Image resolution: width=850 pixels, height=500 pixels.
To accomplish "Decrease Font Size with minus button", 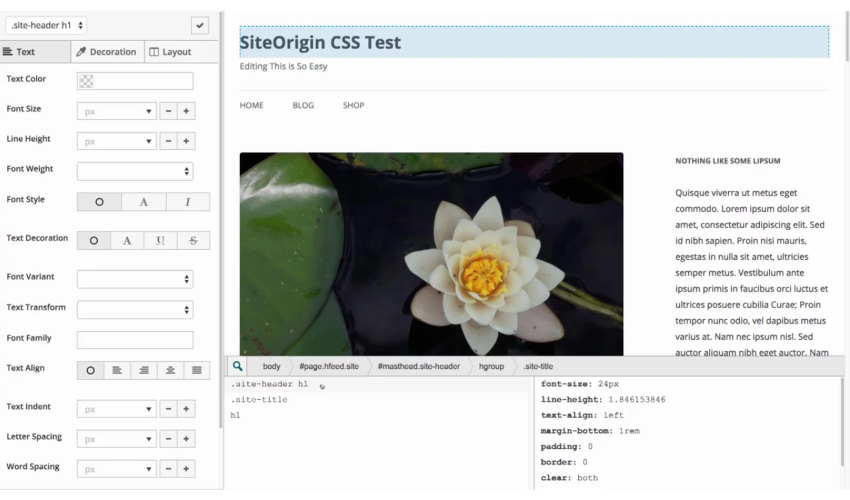I will 169,111.
